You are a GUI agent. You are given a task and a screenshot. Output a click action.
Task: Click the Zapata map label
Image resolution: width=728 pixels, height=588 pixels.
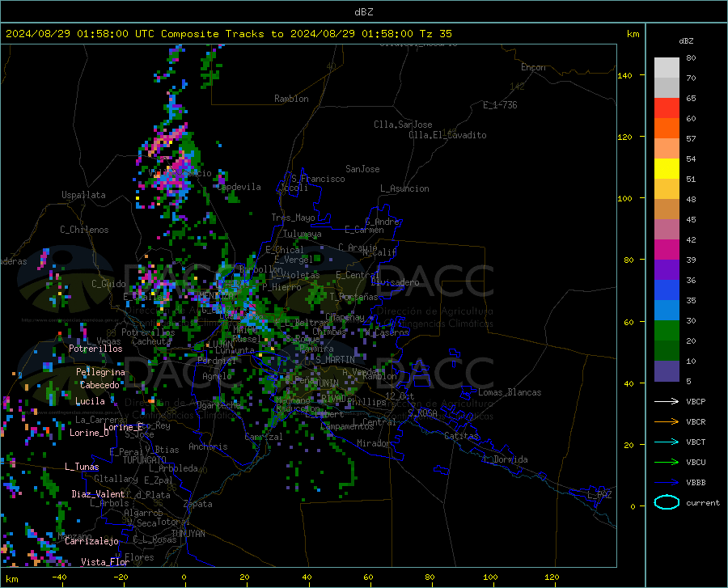(x=198, y=504)
